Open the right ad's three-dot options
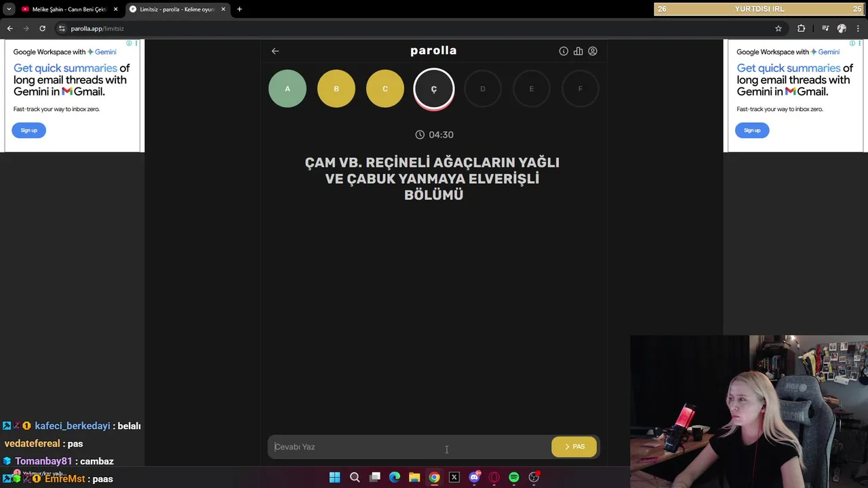This screenshot has width=868, height=488. (x=860, y=43)
